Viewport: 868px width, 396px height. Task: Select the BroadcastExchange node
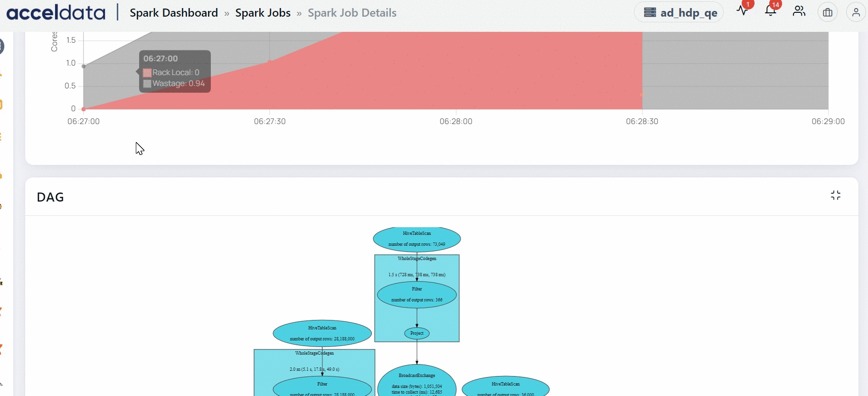[x=417, y=381]
